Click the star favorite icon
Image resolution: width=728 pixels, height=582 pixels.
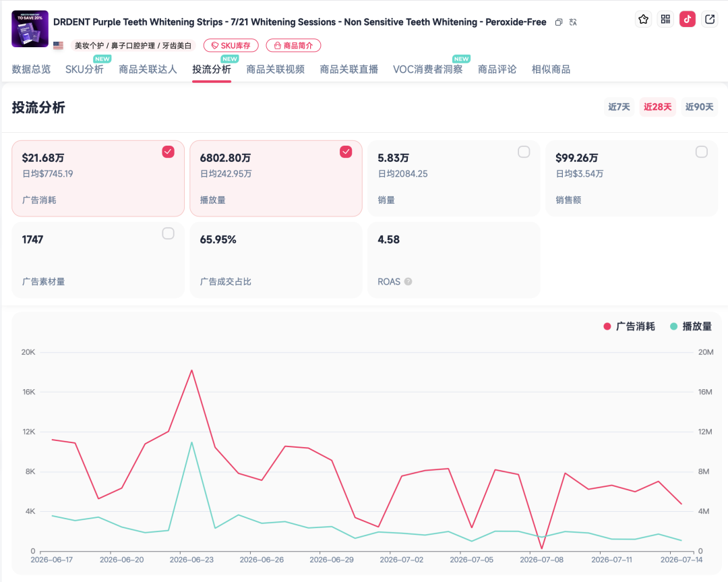pyautogui.click(x=643, y=19)
